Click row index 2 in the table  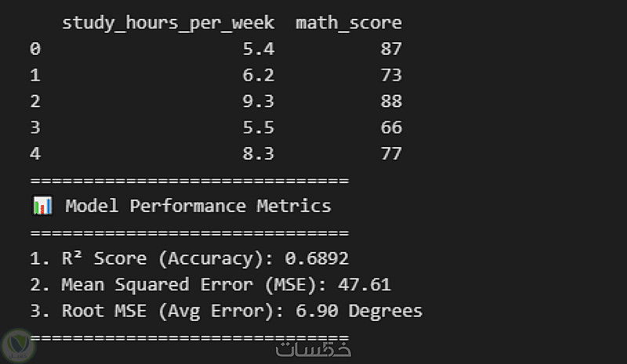click(x=35, y=101)
